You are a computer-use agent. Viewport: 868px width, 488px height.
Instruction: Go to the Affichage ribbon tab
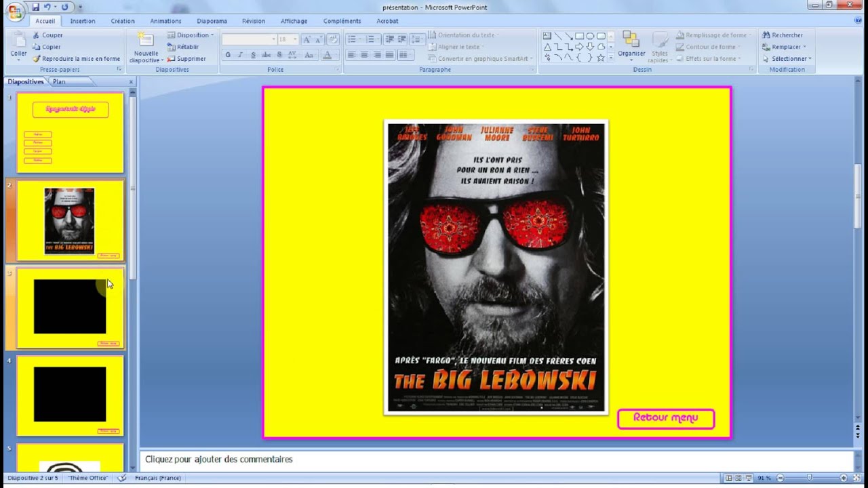[294, 21]
